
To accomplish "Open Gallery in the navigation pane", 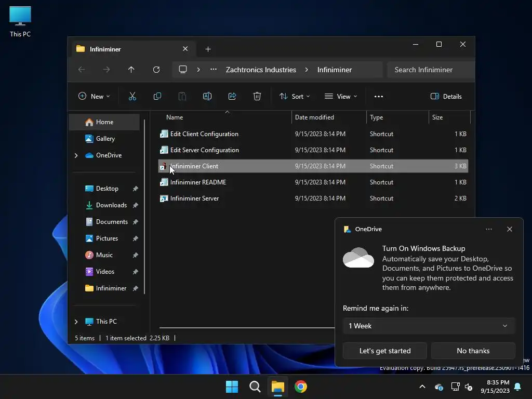I will point(104,138).
